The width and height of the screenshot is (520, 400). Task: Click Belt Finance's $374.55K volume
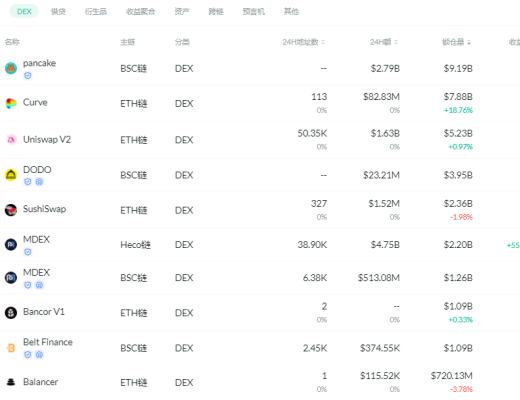tap(380, 348)
